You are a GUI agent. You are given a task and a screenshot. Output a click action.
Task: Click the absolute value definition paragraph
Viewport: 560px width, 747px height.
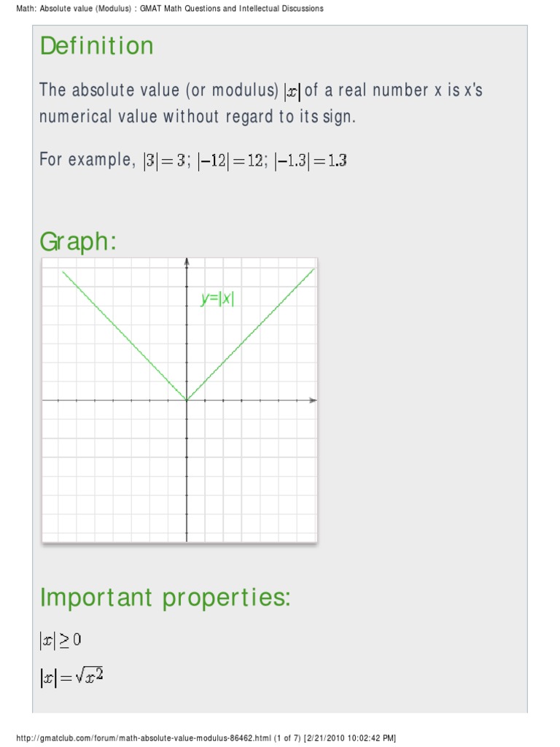(x=261, y=103)
